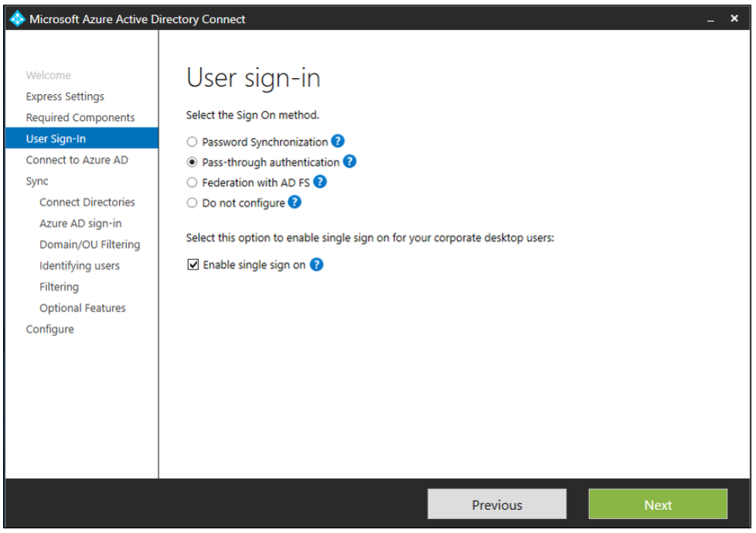Open Azure AD sign-in sub-step
This screenshot has width=756, height=533.
80,223
